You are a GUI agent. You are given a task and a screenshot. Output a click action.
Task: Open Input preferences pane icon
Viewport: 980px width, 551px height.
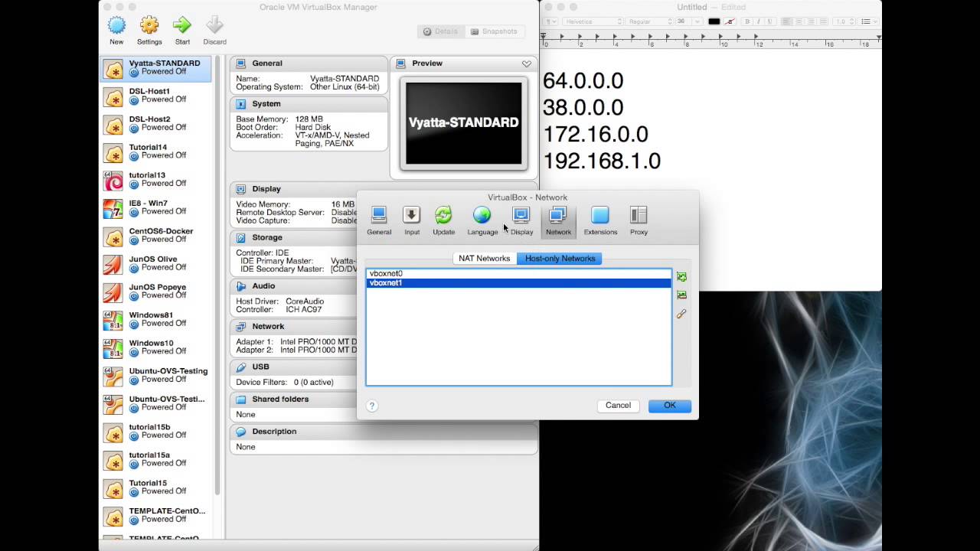tap(412, 215)
